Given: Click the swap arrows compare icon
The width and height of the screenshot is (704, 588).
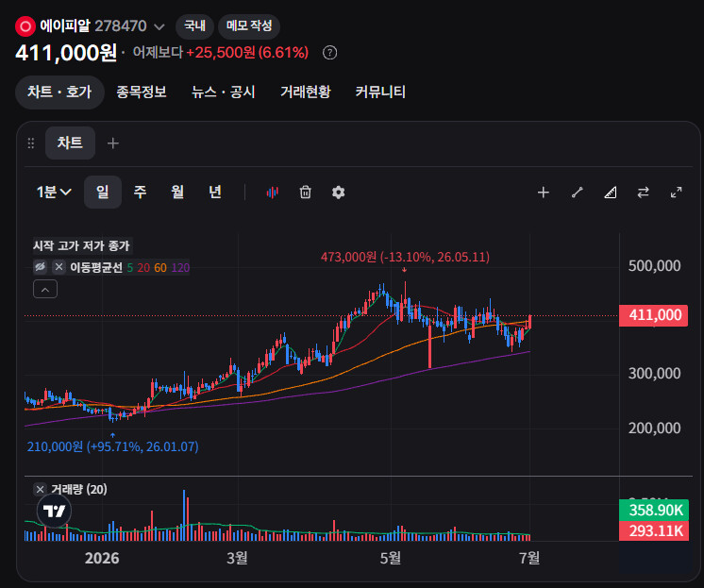Looking at the screenshot, I should (x=644, y=193).
